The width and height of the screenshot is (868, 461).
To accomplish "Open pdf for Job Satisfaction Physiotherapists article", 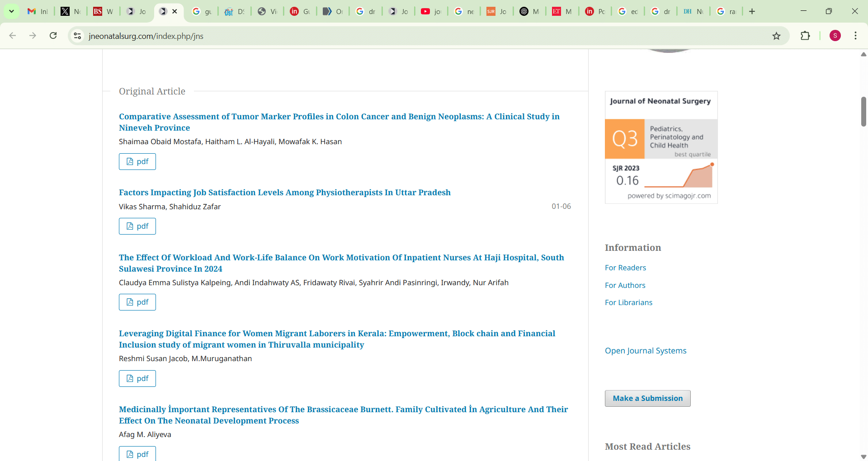I will click(137, 226).
